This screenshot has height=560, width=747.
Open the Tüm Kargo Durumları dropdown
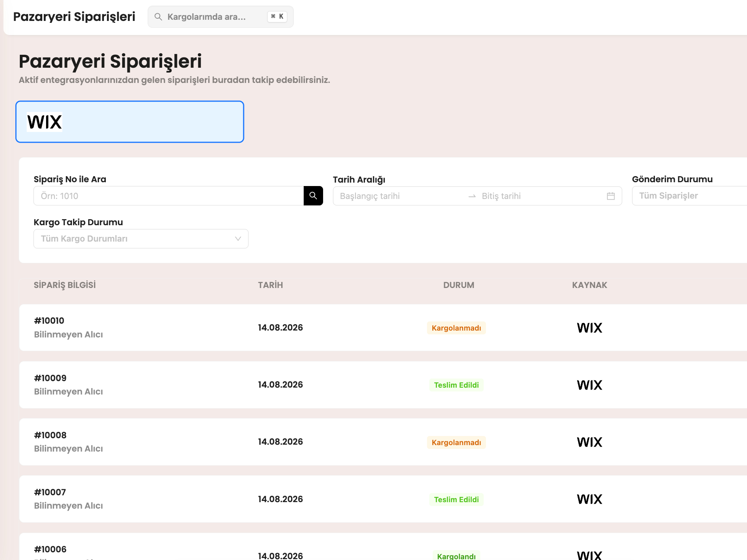click(x=141, y=239)
